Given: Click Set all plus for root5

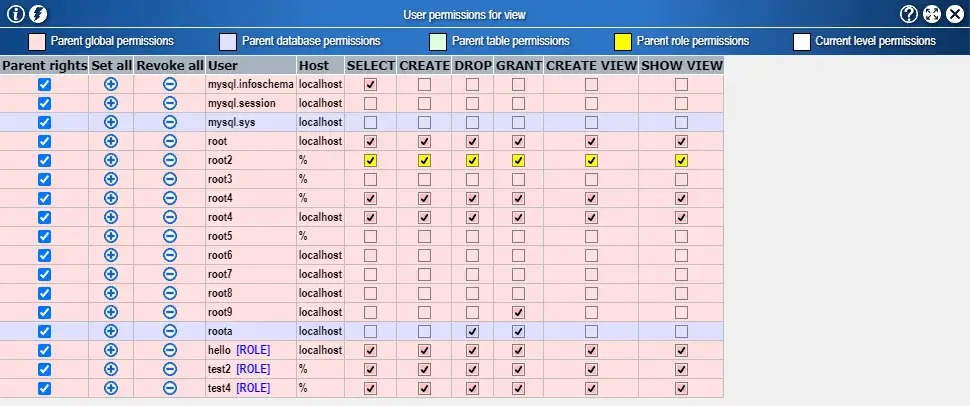Looking at the screenshot, I should click(111, 236).
